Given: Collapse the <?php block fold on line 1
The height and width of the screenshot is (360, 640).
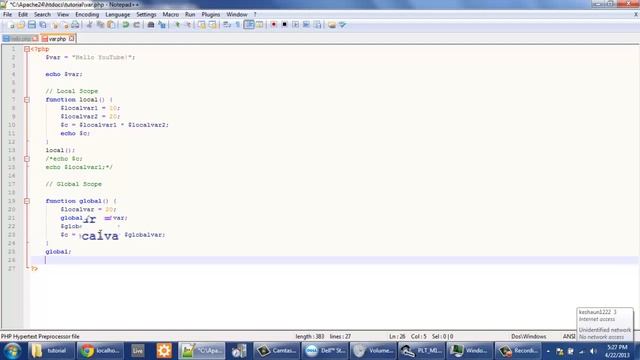Looking at the screenshot, I should point(27,49).
